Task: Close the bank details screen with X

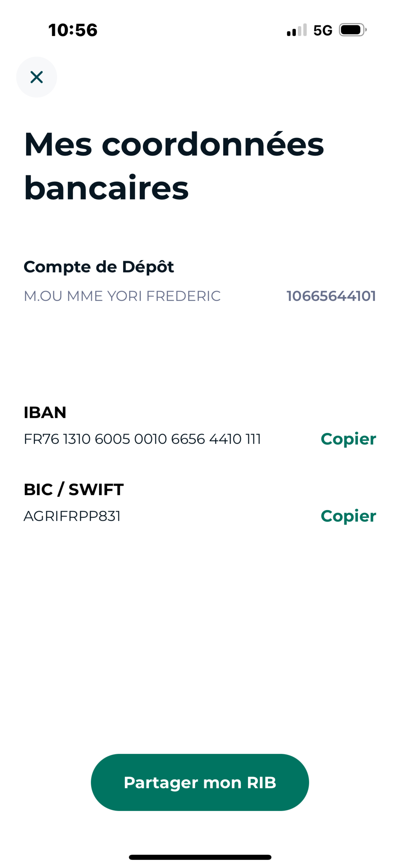Action: (x=36, y=77)
